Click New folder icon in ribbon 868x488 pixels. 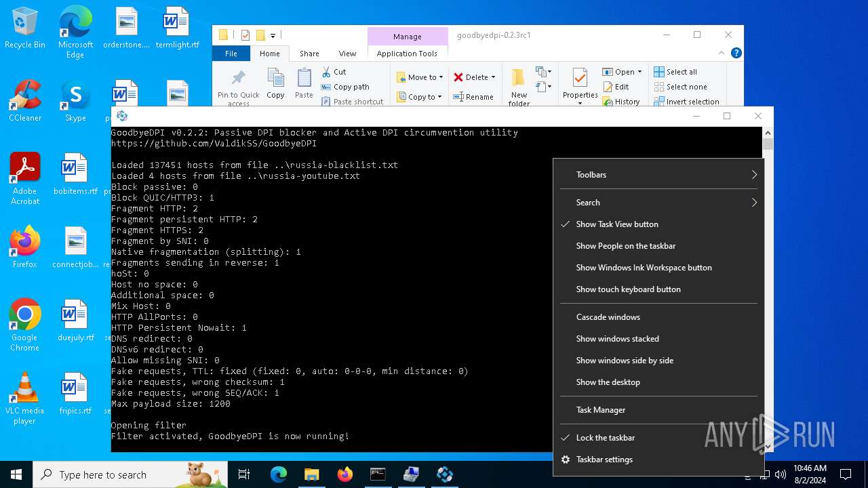[x=519, y=87]
